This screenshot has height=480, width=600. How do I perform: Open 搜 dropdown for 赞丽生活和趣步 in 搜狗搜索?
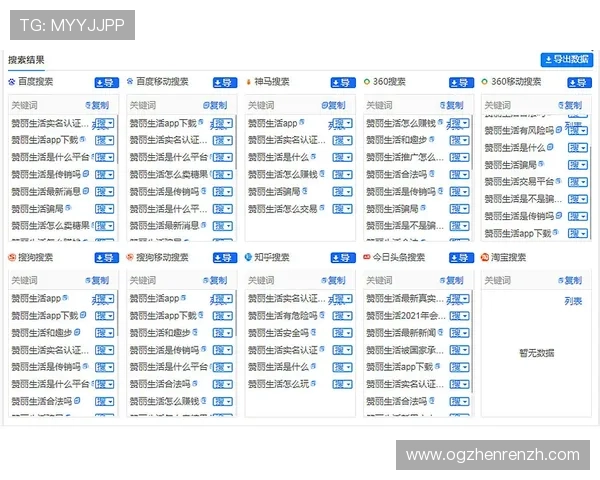tap(104, 333)
